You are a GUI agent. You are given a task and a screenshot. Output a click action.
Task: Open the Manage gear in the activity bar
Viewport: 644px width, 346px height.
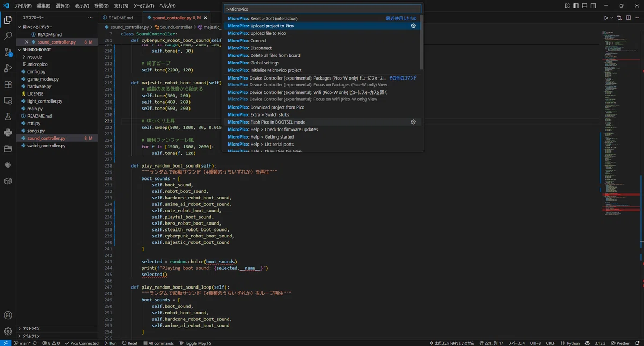pyautogui.click(x=8, y=331)
